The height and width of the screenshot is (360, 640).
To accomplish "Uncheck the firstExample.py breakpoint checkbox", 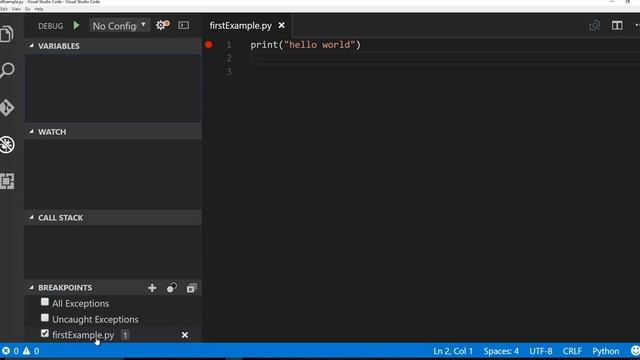I will tap(45, 333).
